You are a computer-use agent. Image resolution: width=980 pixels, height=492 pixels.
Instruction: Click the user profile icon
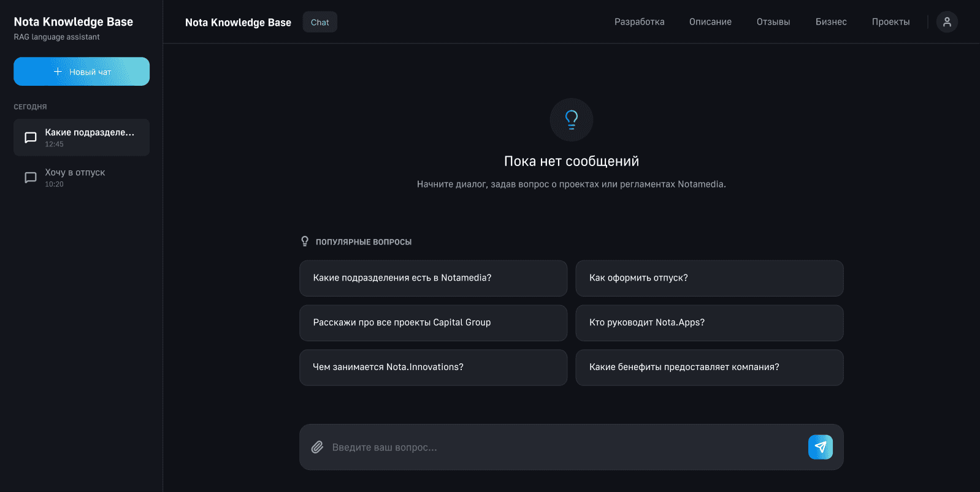947,22
